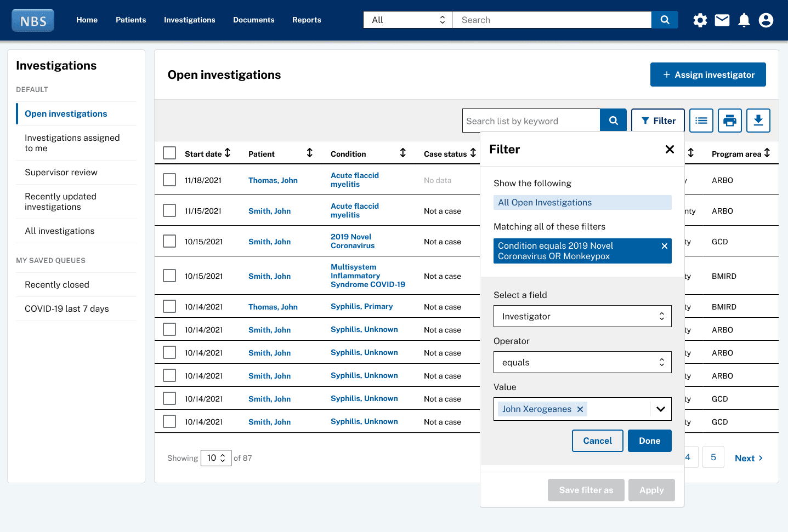Click the Assign investigator button
This screenshot has height=532, width=788.
[708, 75]
